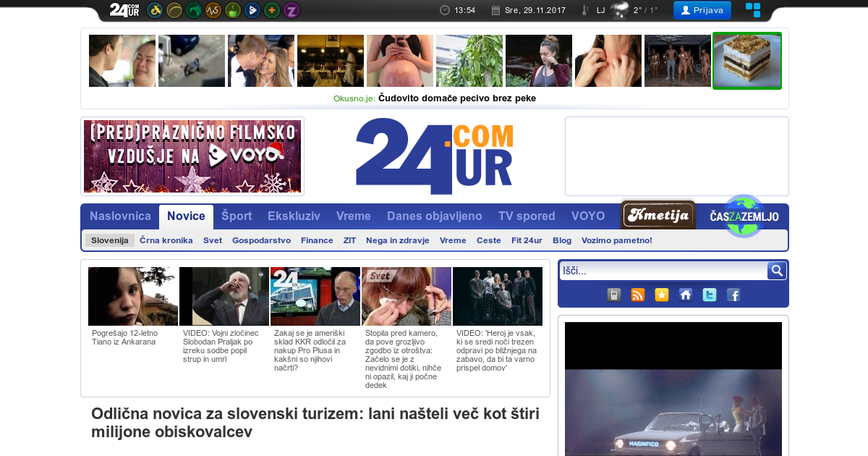Viewport: 868px width, 456px height.
Task: Click the blue squares grid icon
Action: [x=753, y=10]
